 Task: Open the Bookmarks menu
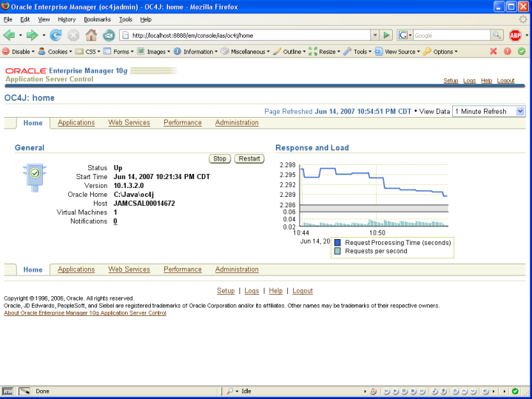[x=98, y=19]
